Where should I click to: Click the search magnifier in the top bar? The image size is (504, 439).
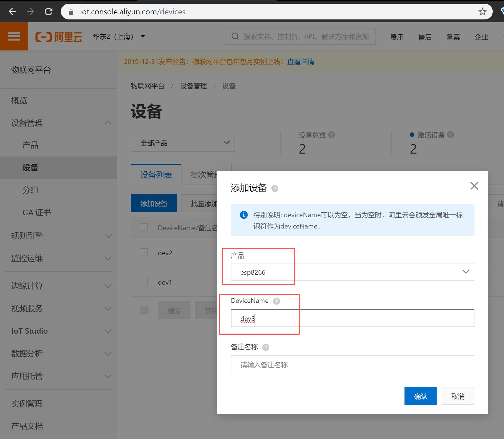[235, 36]
